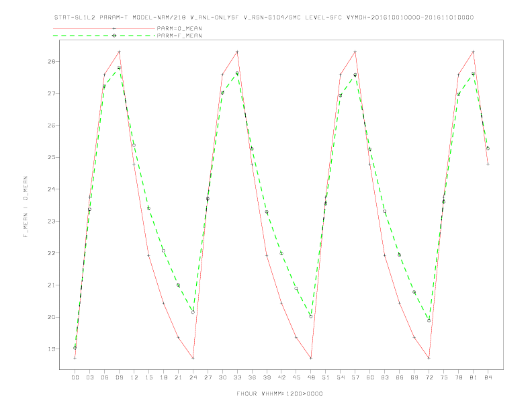Screen dimensions: 532x411
Task: Click x-axis forecast hour label 78
Action: click(459, 377)
